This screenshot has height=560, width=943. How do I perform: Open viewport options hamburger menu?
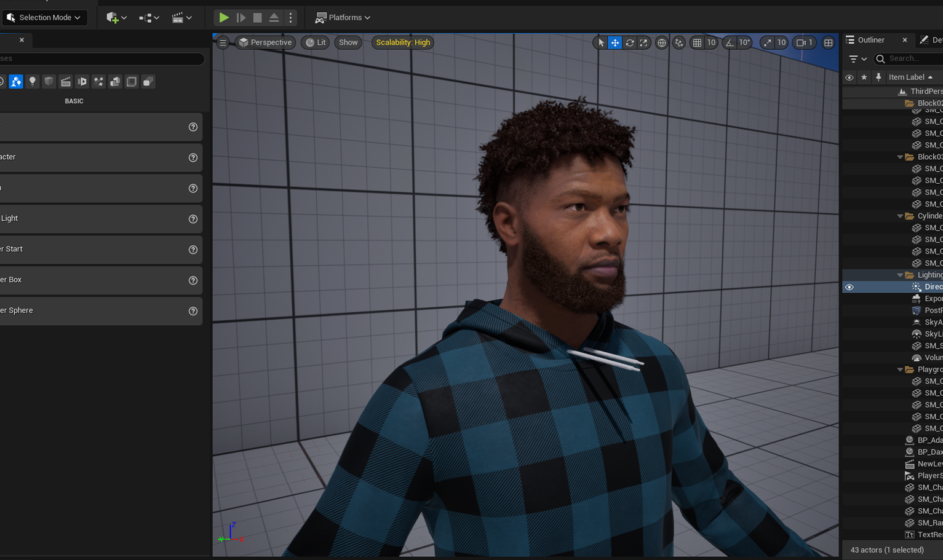(x=223, y=42)
